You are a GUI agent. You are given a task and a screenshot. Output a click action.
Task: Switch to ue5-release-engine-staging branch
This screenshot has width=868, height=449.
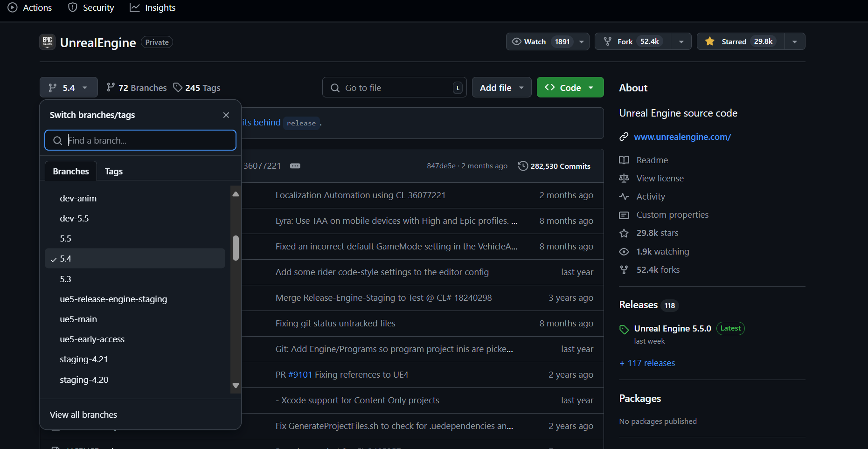(135, 299)
